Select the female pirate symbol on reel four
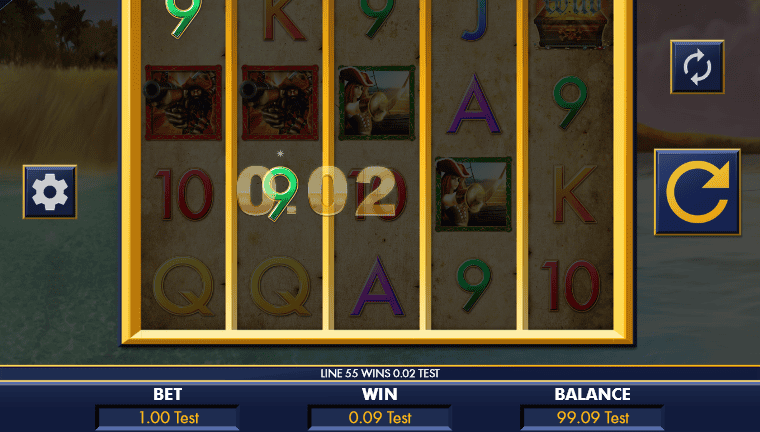Viewport: 760px width, 432px height. [474, 194]
